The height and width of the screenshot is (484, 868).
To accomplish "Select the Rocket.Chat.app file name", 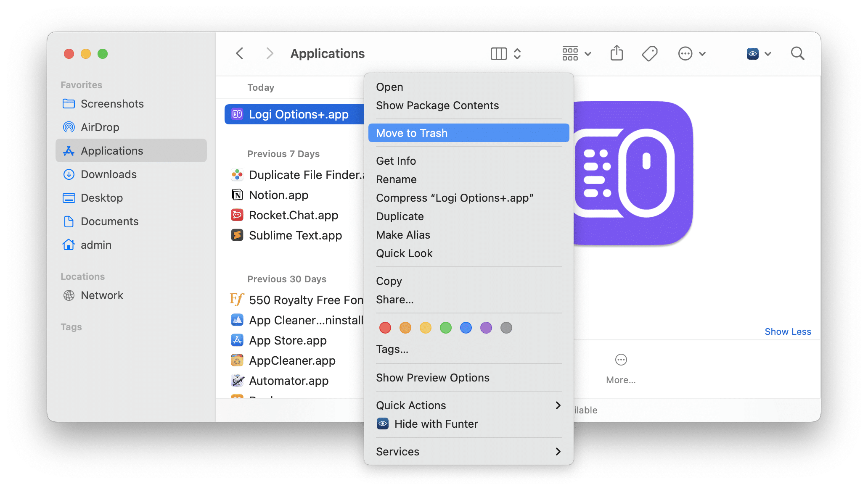I will (294, 215).
